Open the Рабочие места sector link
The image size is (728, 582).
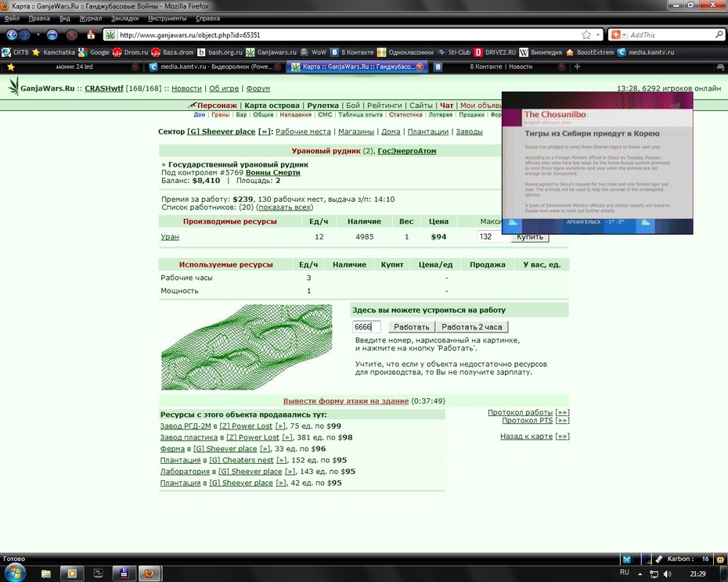pyautogui.click(x=303, y=131)
